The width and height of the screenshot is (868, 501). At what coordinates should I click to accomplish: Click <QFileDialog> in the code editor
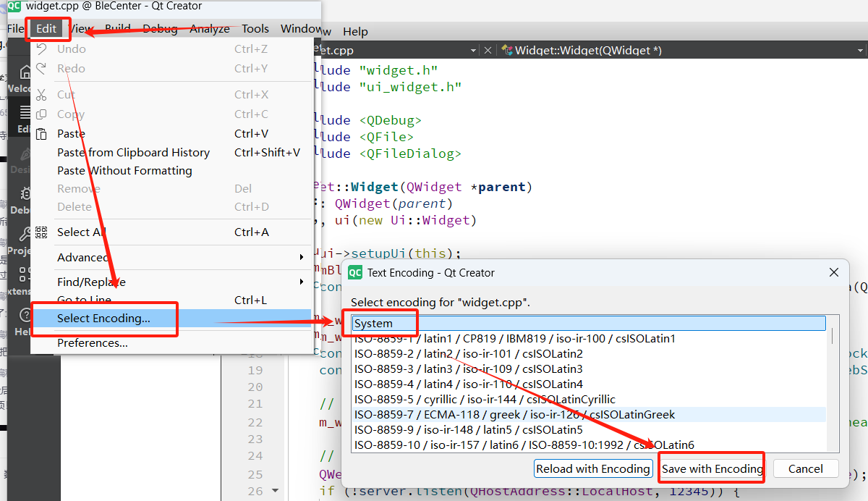(x=410, y=153)
